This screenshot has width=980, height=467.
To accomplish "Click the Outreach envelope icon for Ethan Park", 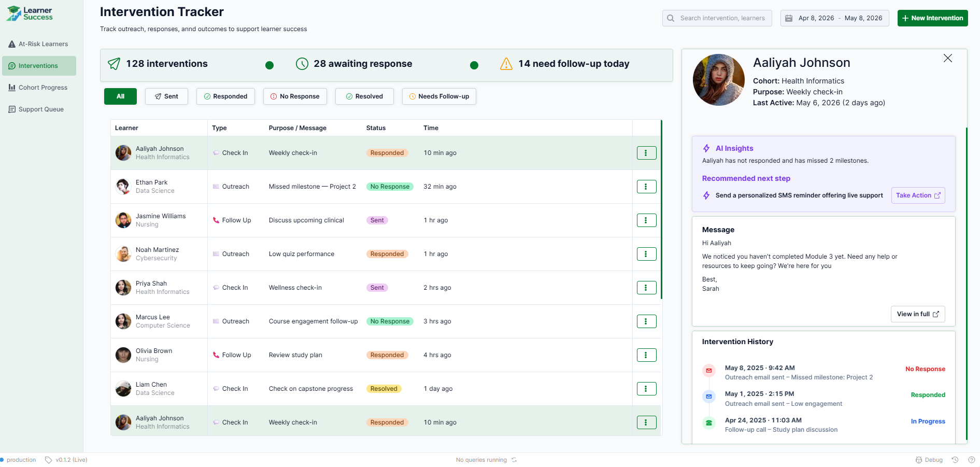I will point(216,187).
